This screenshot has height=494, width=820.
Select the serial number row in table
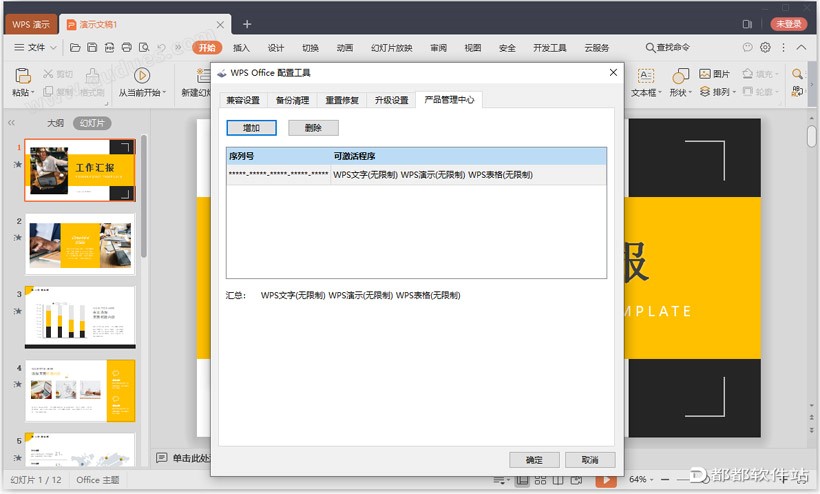point(416,175)
